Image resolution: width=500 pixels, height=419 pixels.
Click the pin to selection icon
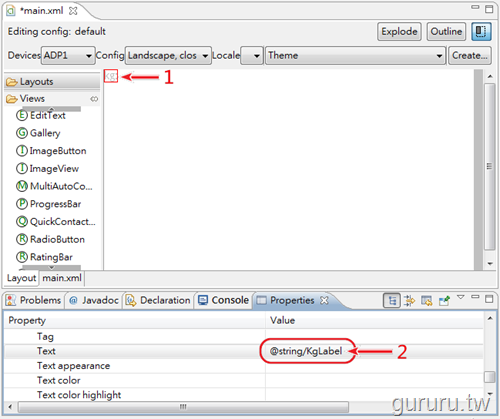[444, 301]
